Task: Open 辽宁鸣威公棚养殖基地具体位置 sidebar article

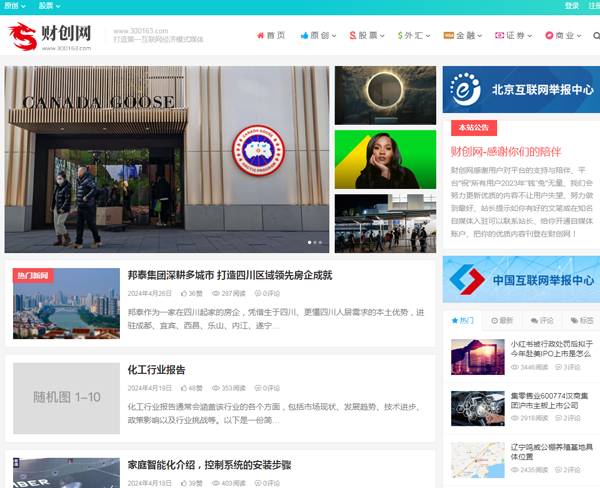Action: pos(552,452)
